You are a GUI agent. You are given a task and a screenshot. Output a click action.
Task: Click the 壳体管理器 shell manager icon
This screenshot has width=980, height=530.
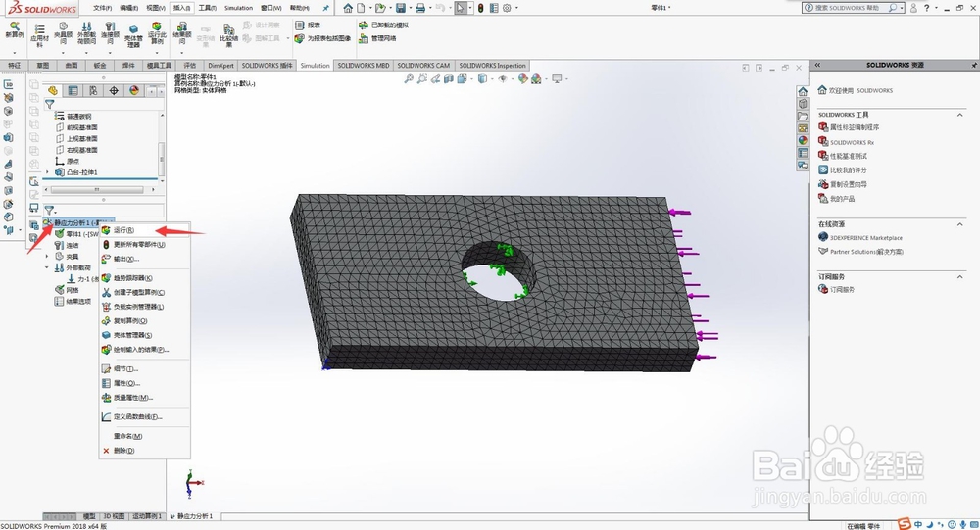click(133, 36)
